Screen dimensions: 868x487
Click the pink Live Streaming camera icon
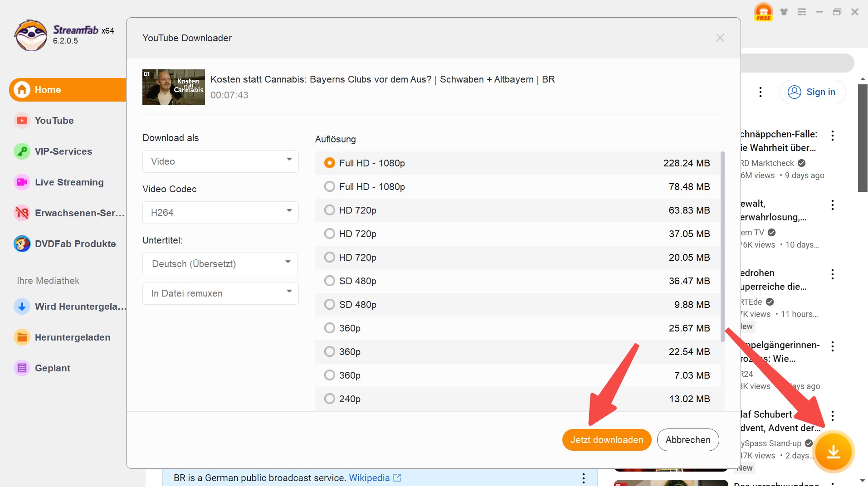pyautogui.click(x=22, y=182)
